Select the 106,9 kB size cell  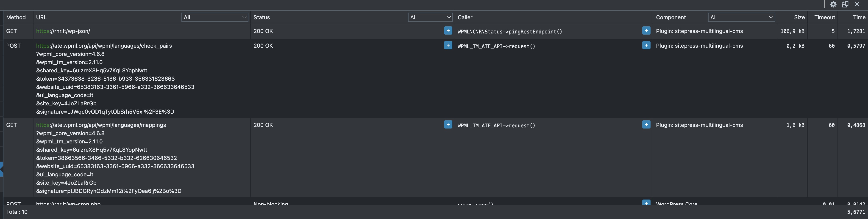(x=792, y=31)
